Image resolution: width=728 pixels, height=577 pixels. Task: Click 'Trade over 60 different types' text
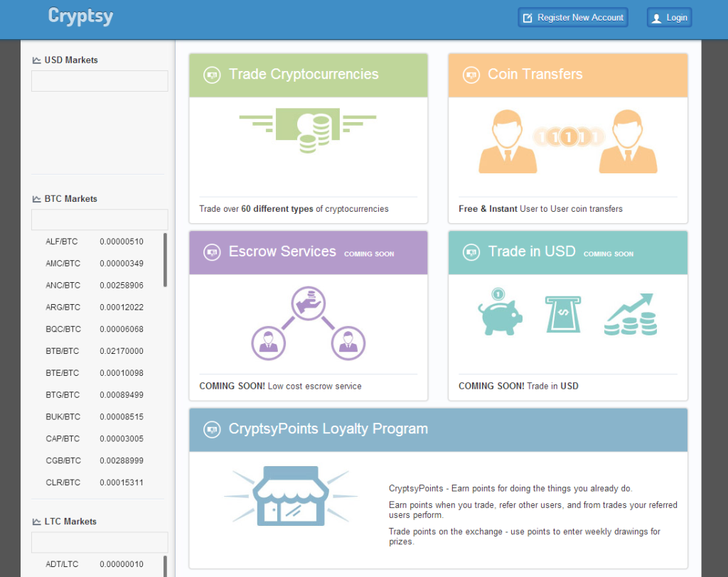click(x=256, y=209)
